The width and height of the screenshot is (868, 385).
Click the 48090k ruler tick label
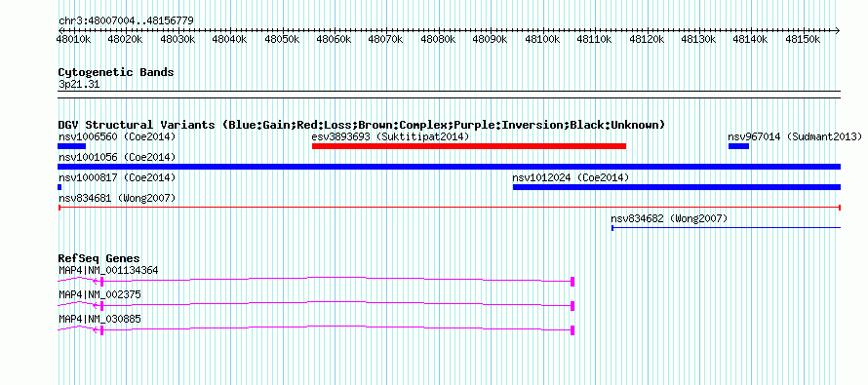tap(491, 39)
